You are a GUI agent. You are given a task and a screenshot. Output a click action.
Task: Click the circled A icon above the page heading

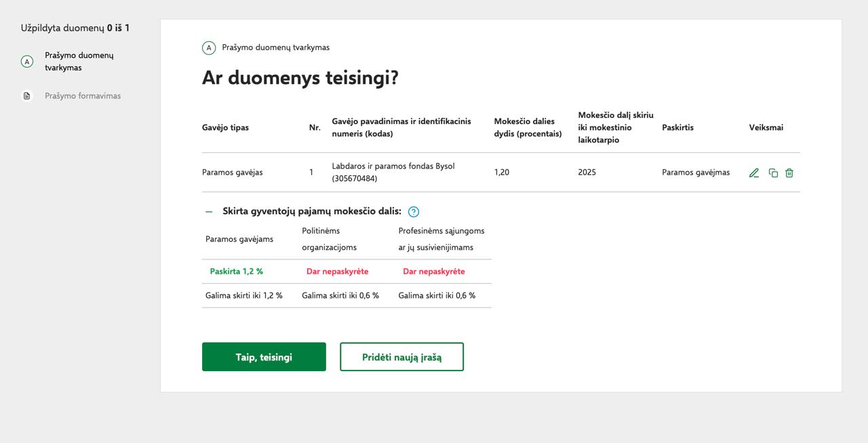[x=209, y=47]
